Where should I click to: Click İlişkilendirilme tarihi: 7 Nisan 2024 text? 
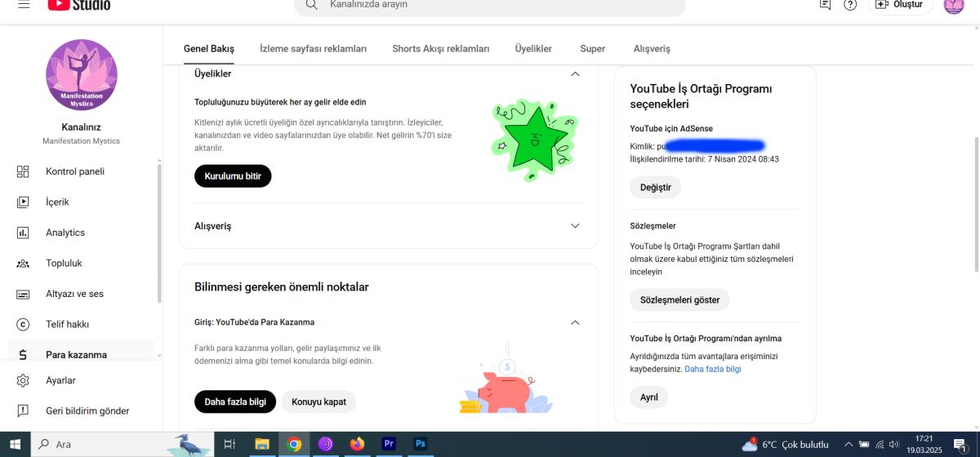704,159
